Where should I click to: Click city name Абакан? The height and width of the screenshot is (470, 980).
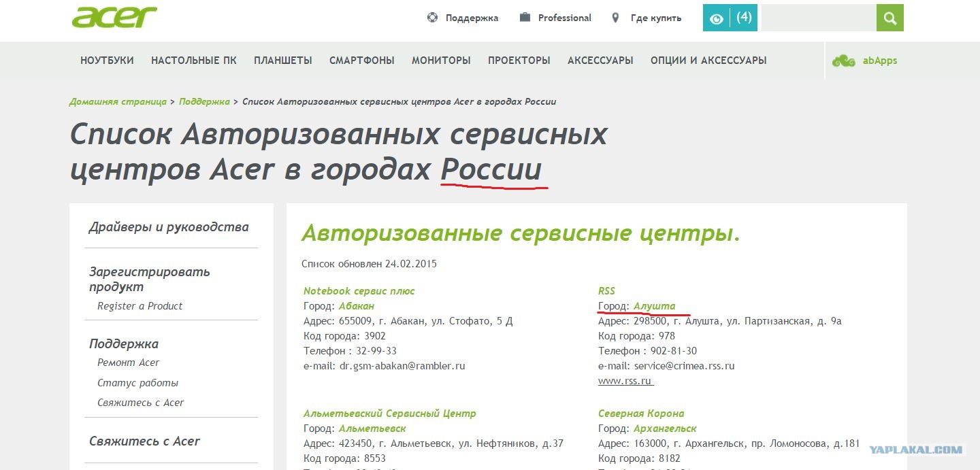click(357, 306)
